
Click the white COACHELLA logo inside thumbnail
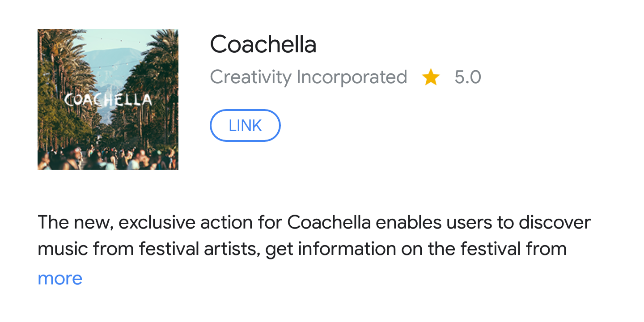(x=108, y=100)
